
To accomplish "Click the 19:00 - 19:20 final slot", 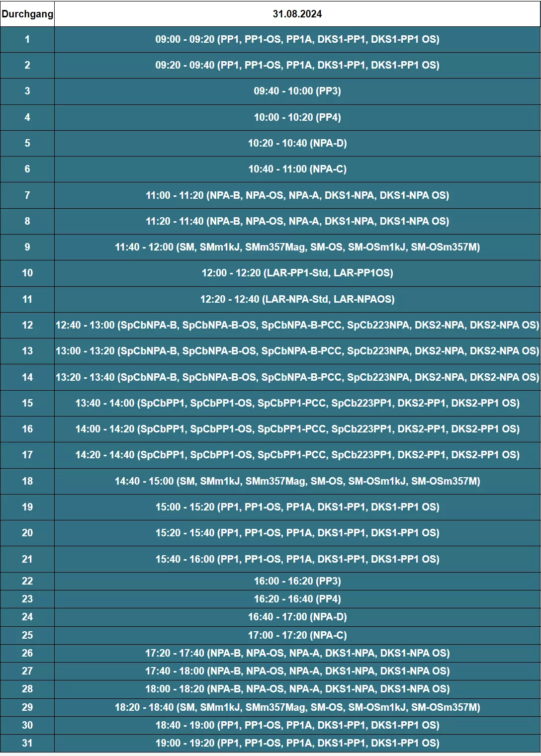I will click(297, 743).
